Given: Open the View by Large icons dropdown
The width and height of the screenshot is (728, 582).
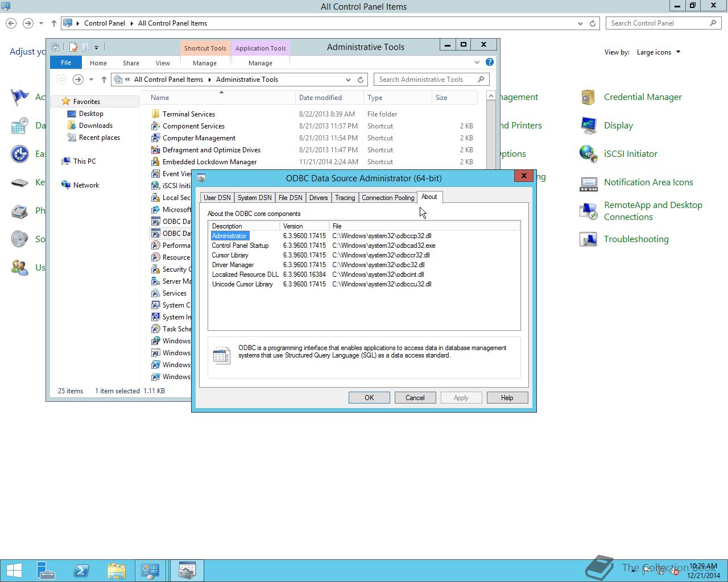Looking at the screenshot, I should [659, 52].
